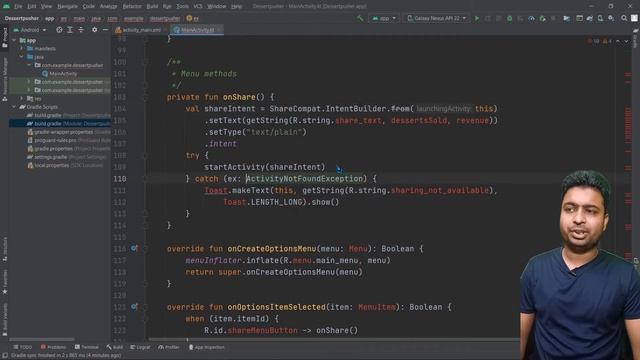Collapse the java folder
The image size is (640, 360).
(22, 57)
